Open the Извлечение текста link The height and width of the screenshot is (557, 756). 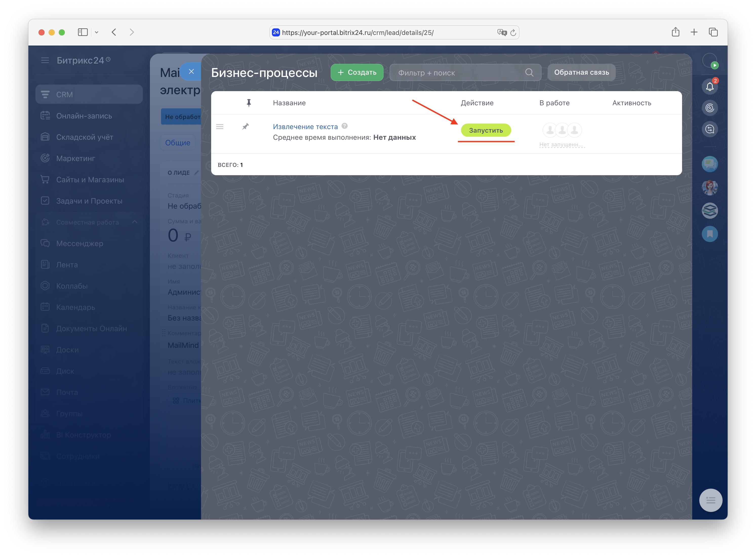point(305,127)
